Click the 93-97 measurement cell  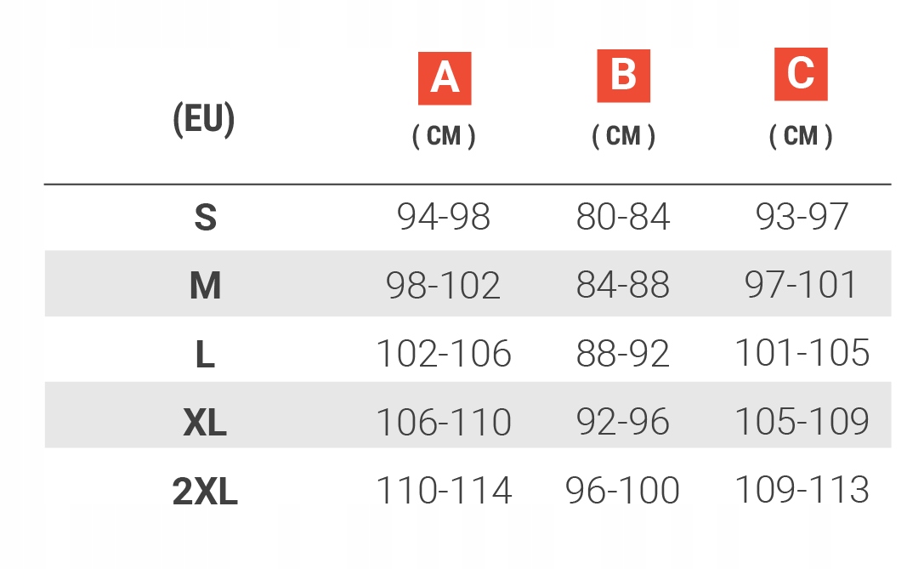802,217
